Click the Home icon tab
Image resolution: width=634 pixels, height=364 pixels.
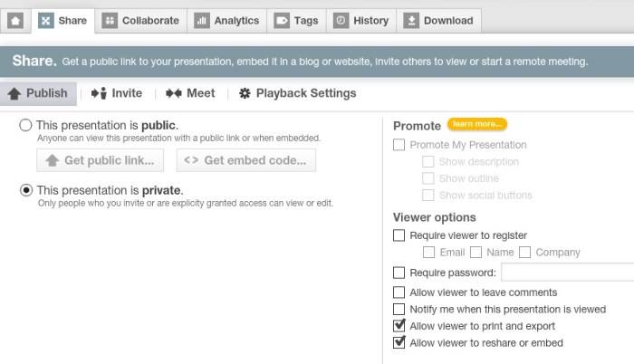15,20
